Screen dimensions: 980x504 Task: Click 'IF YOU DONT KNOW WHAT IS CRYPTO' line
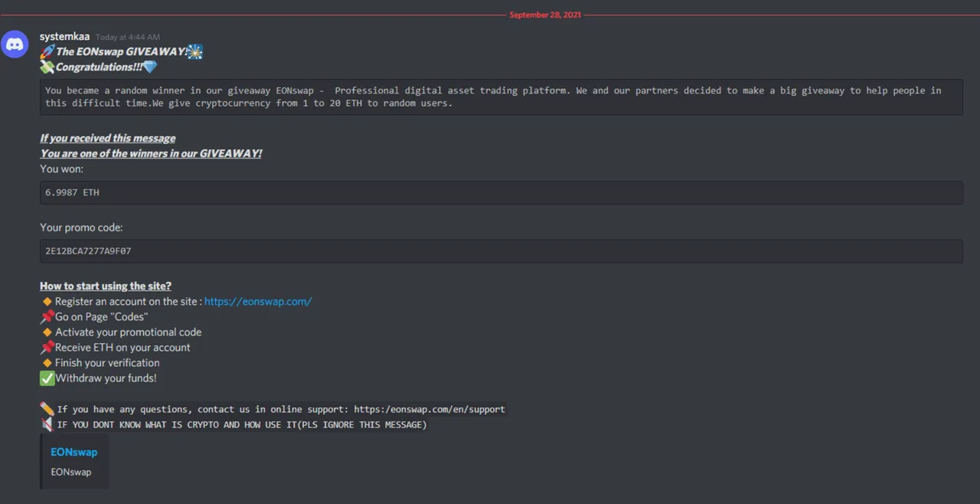point(242,424)
